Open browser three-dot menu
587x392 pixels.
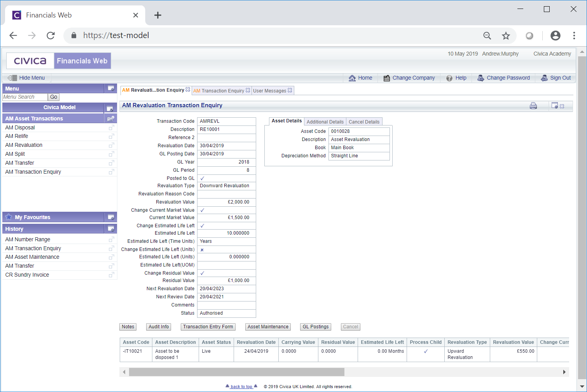click(x=574, y=36)
